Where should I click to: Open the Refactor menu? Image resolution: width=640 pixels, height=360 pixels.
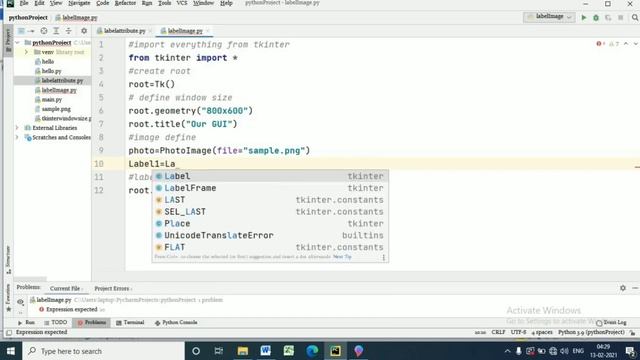point(125,3)
